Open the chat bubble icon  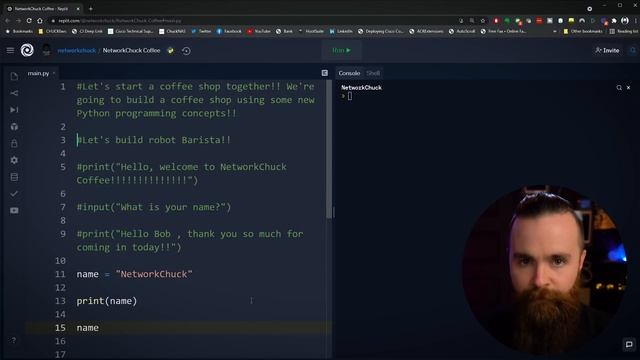629,344
